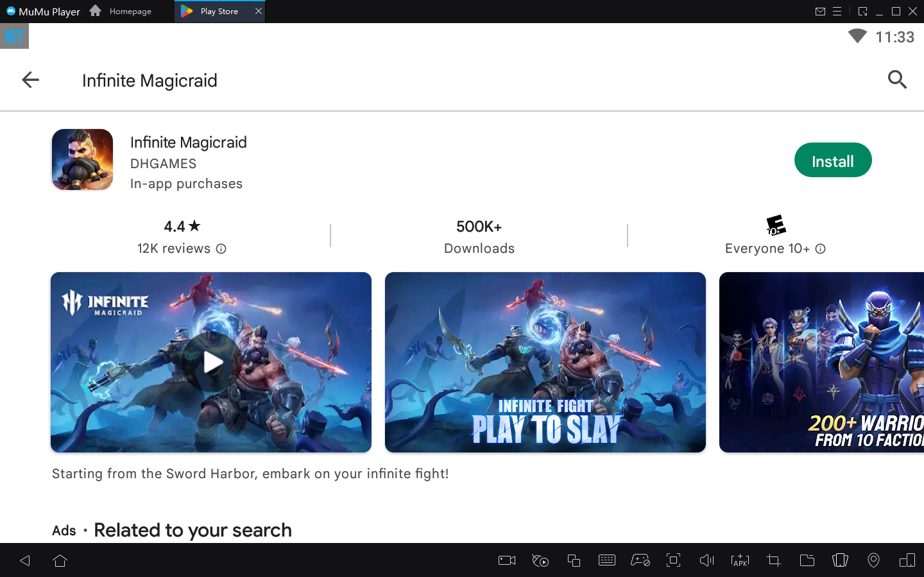The image size is (924, 577).
Task: Close the Play Store tab
Action: point(259,11)
